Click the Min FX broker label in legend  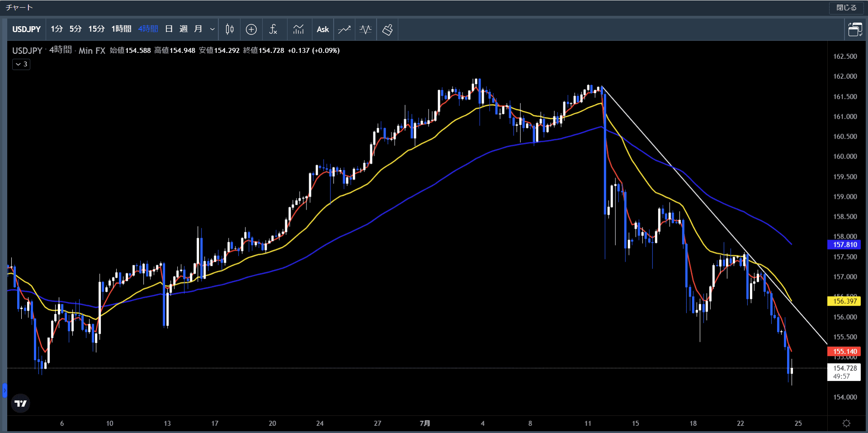(92, 51)
